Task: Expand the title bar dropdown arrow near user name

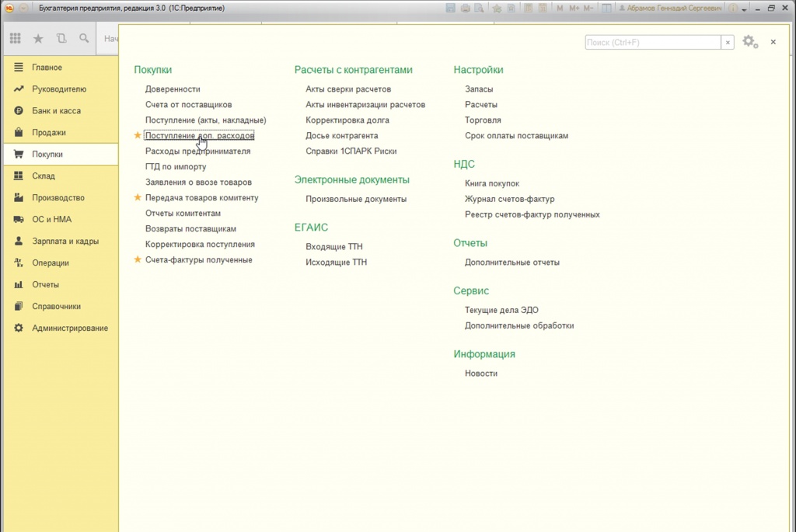Action: pyautogui.click(x=744, y=9)
